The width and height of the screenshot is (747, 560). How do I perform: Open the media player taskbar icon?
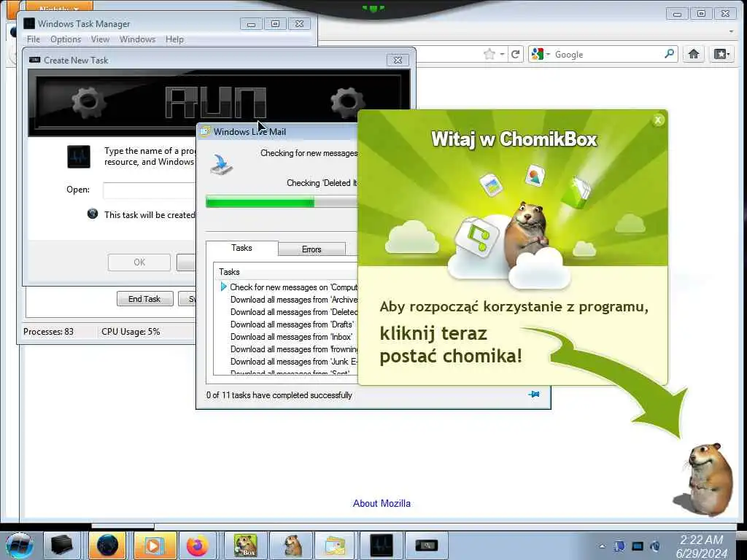153,545
